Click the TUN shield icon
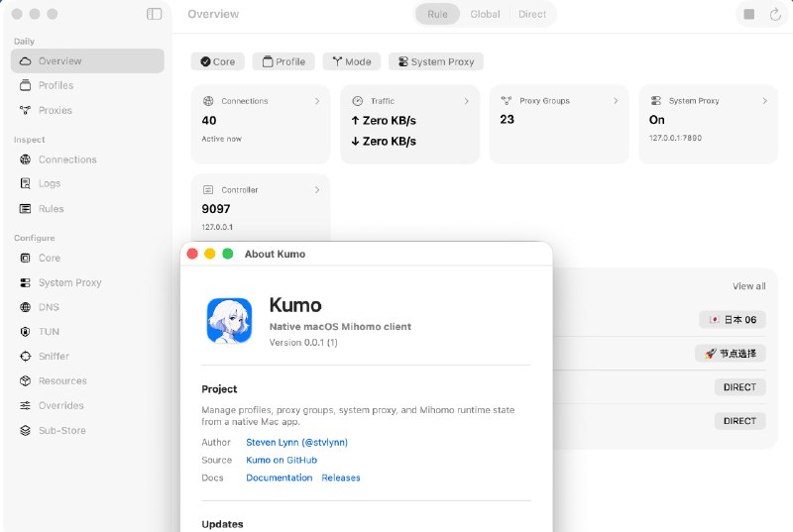Viewport: 793px width, 532px height. 26,332
